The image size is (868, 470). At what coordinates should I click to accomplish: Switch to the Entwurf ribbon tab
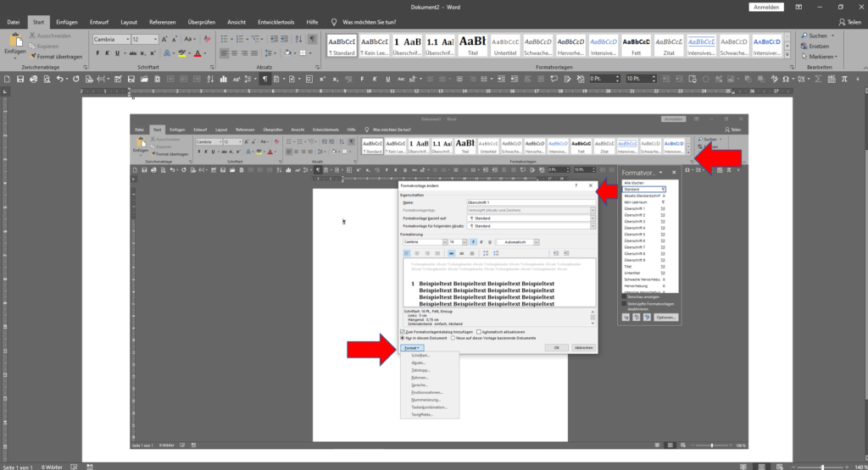tap(99, 22)
